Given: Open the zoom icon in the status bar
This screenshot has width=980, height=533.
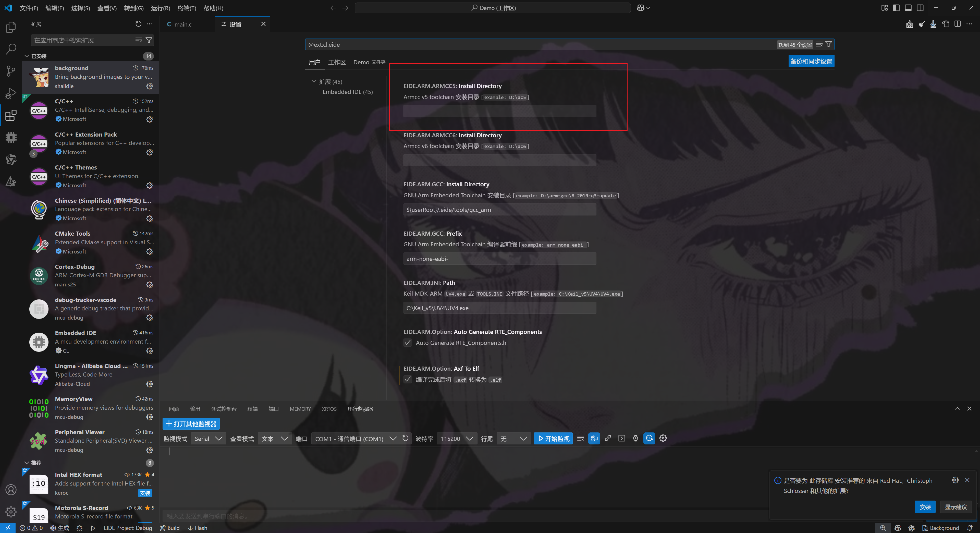Looking at the screenshot, I should (883, 528).
